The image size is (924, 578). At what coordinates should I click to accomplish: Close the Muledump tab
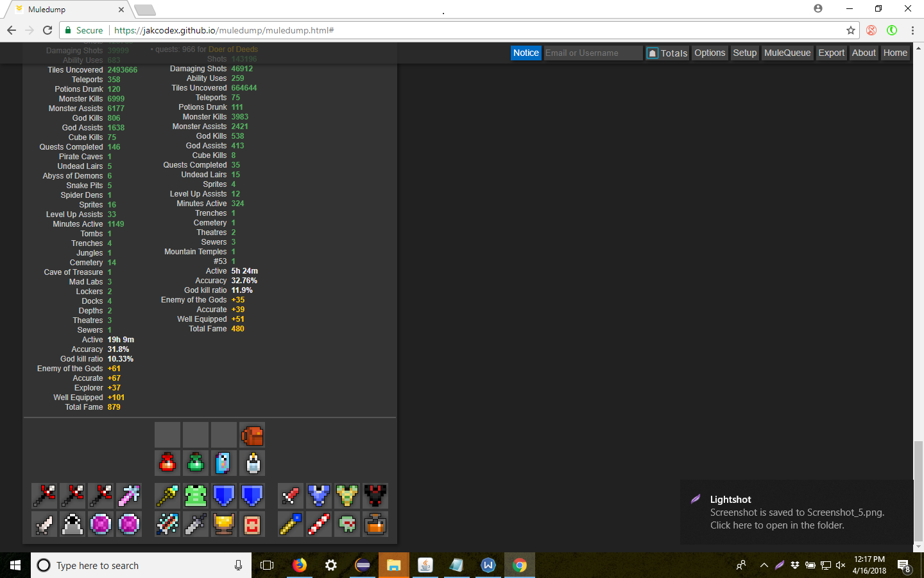pyautogui.click(x=121, y=10)
